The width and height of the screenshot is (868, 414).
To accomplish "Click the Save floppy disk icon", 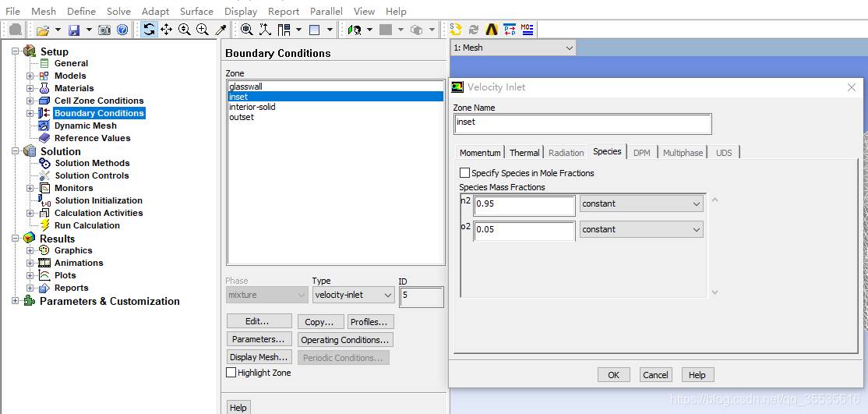I will click(74, 30).
